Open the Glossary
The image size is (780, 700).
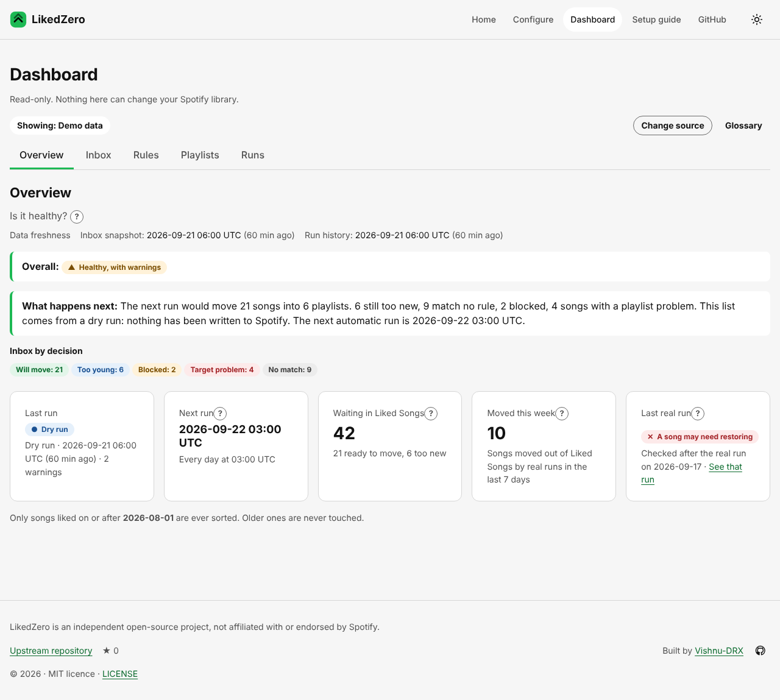(x=743, y=126)
